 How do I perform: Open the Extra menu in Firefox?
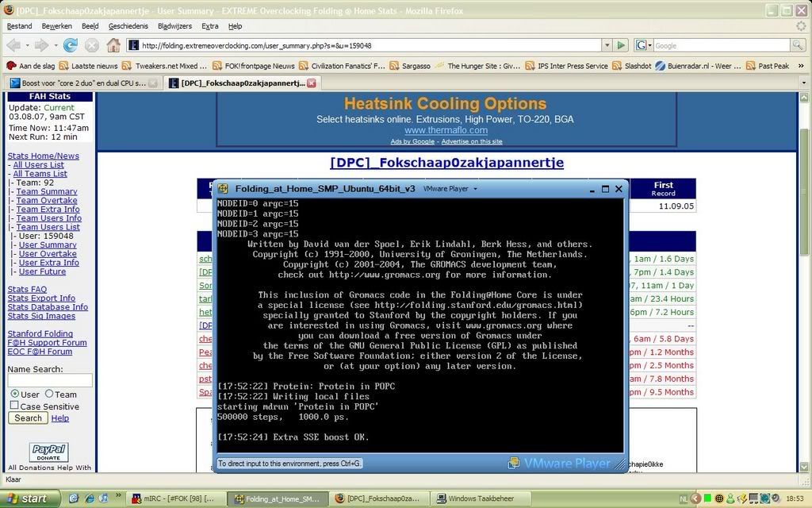(209, 26)
